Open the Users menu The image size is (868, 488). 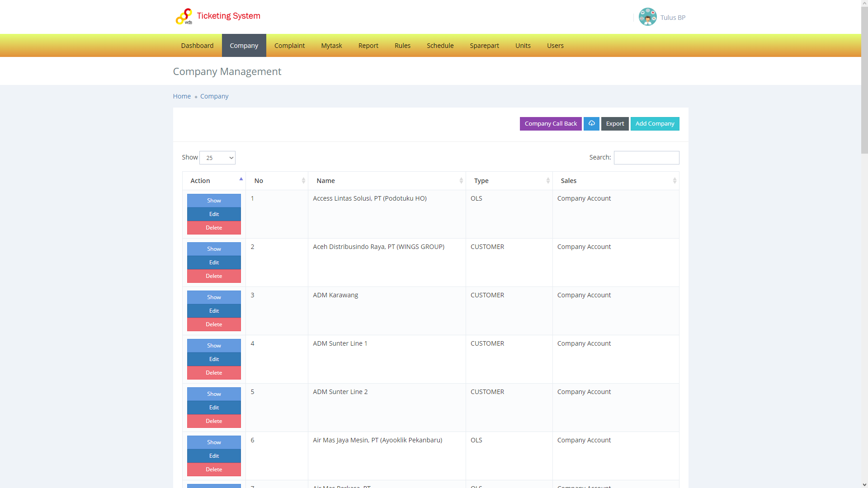pyautogui.click(x=555, y=46)
